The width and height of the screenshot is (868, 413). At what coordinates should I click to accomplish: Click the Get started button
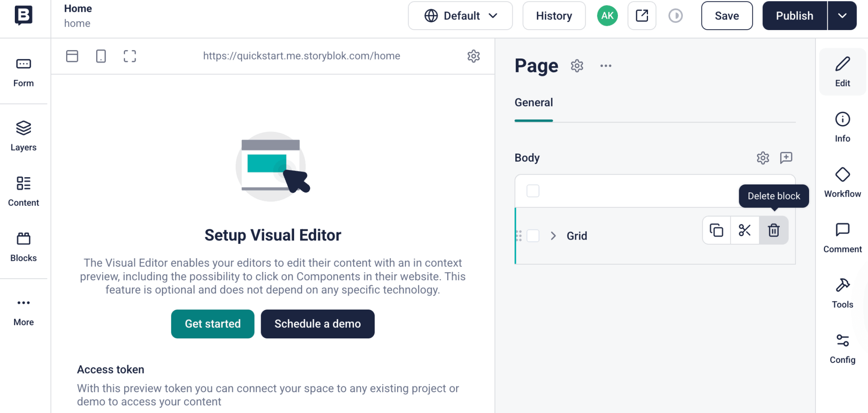coord(213,324)
